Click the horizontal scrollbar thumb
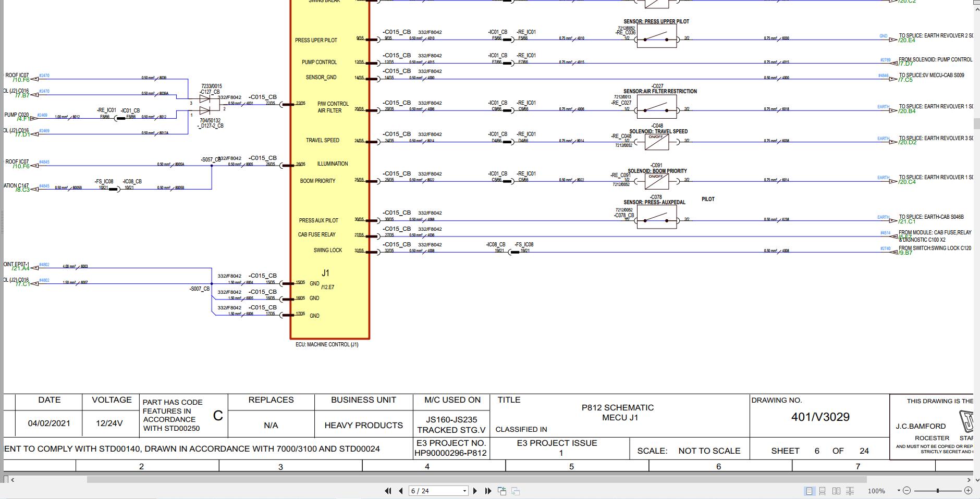Image resolution: width=980 pixels, height=499 pixels. point(476,479)
